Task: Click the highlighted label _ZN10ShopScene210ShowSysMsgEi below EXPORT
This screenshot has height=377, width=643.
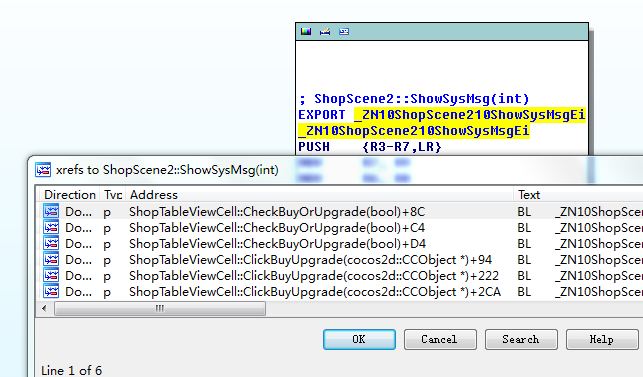Action: pos(414,131)
